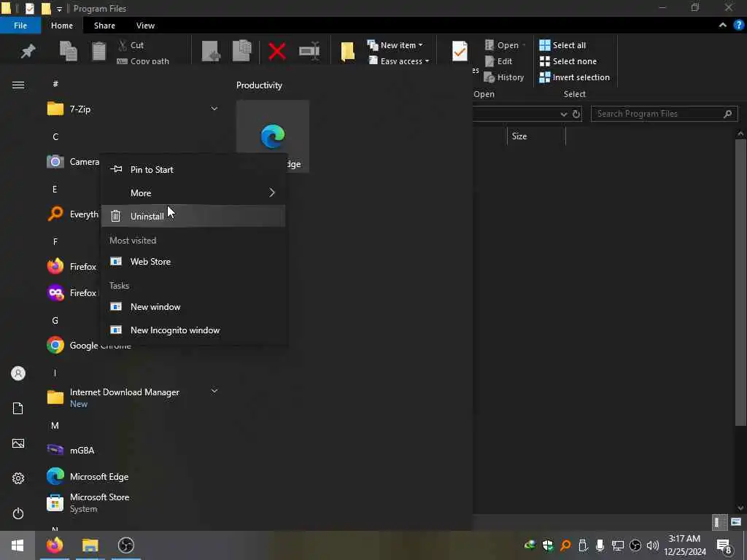The height and width of the screenshot is (560, 747).
Task: Select New Incognito window task
Action: [193, 330]
